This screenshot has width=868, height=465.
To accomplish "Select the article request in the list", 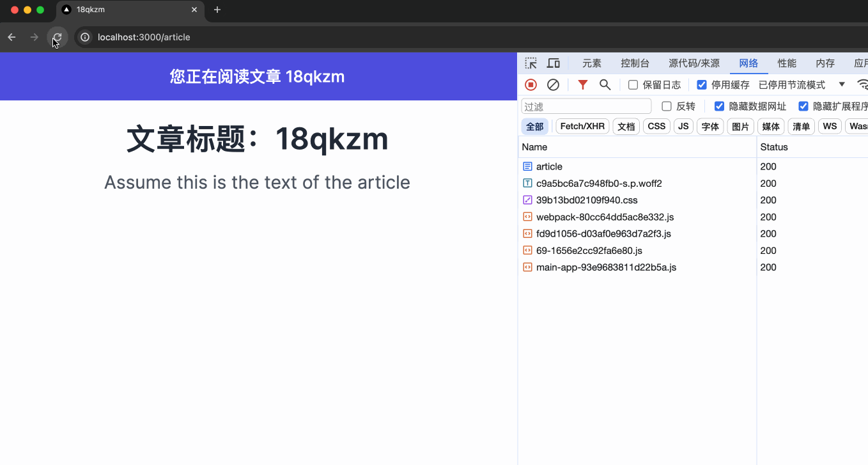I will (548, 166).
